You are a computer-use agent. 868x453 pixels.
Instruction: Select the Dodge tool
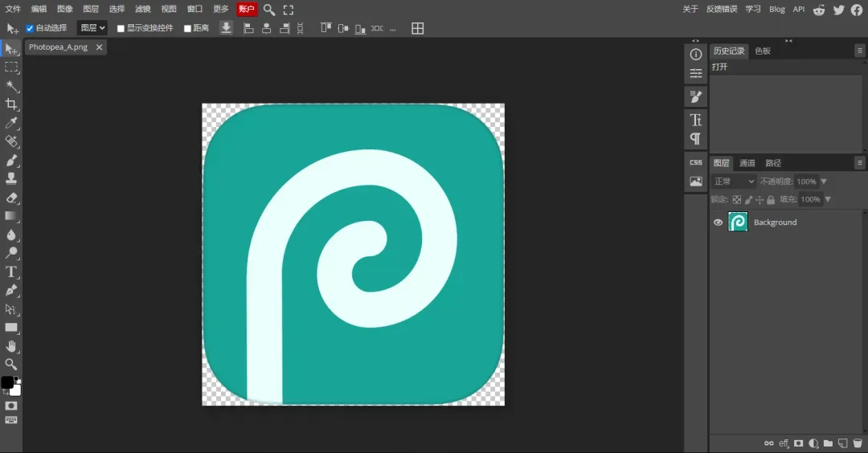11,253
